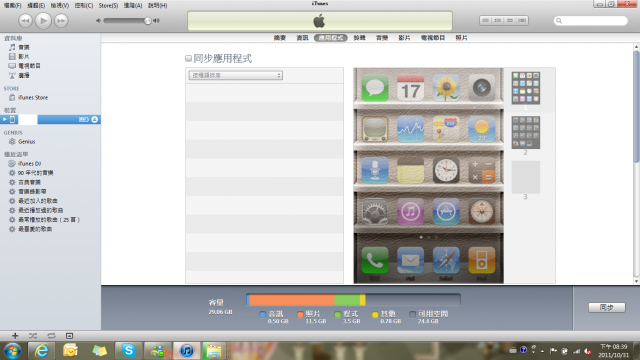Toggle repeat at bottom left

(51, 336)
